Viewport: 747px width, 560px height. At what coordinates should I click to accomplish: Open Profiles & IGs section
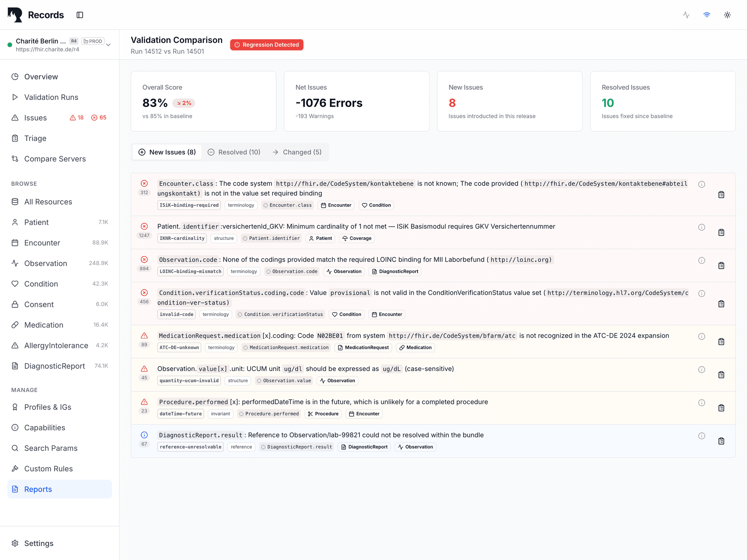pos(47,407)
